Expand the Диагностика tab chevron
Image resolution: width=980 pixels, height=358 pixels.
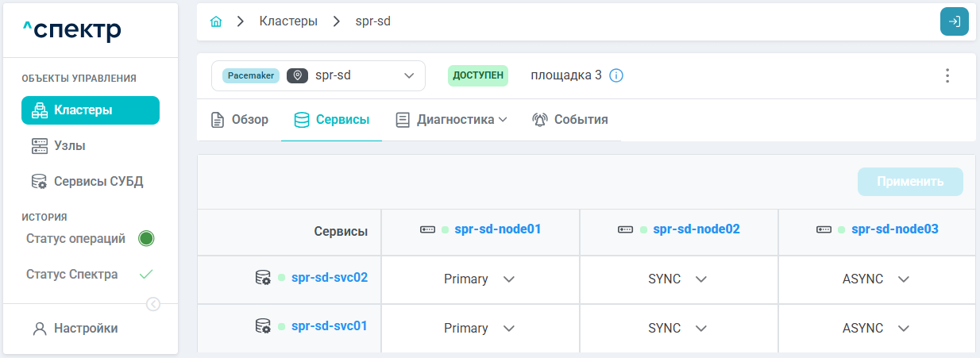pyautogui.click(x=503, y=120)
